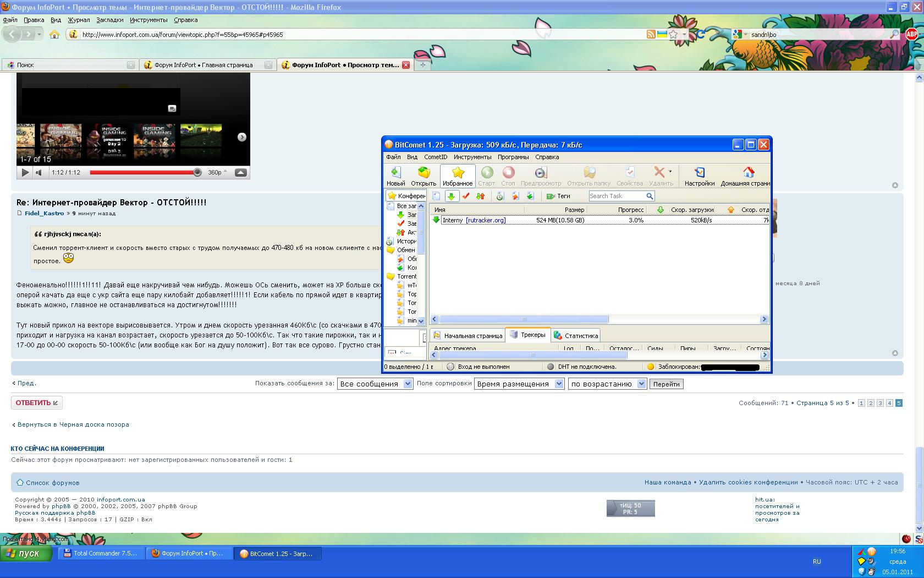Click the Adblock Plus ABP icon
The width and height of the screenshot is (924, 578).
click(x=911, y=34)
